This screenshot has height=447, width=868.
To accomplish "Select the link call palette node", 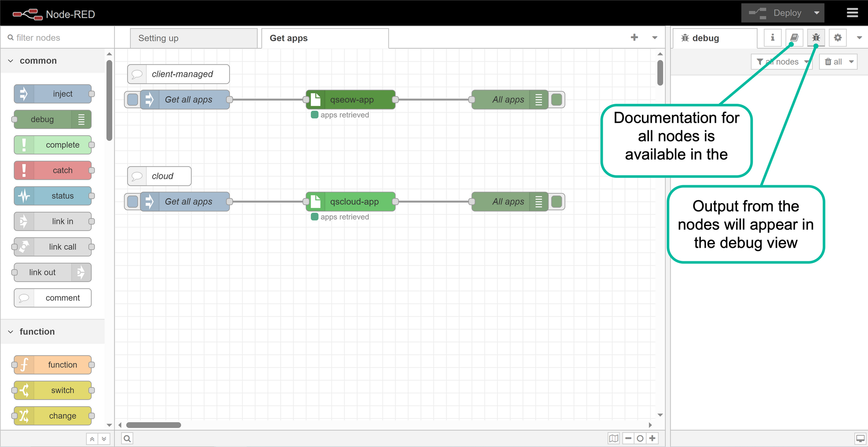I will click(53, 247).
